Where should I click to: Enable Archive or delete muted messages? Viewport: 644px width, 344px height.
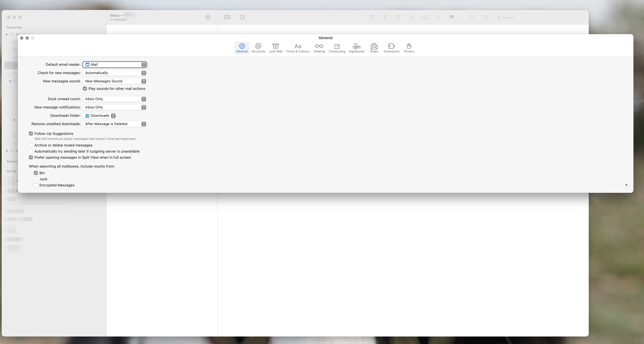[31, 145]
